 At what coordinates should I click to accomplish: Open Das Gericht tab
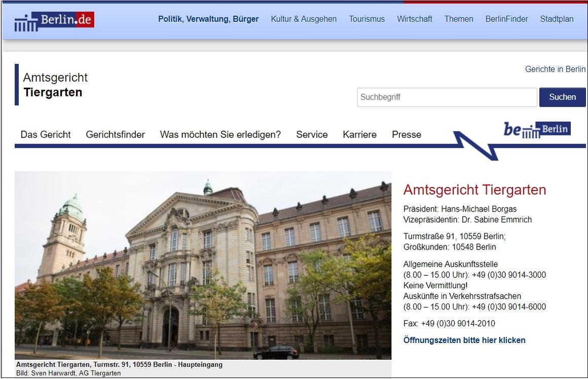[x=46, y=134]
